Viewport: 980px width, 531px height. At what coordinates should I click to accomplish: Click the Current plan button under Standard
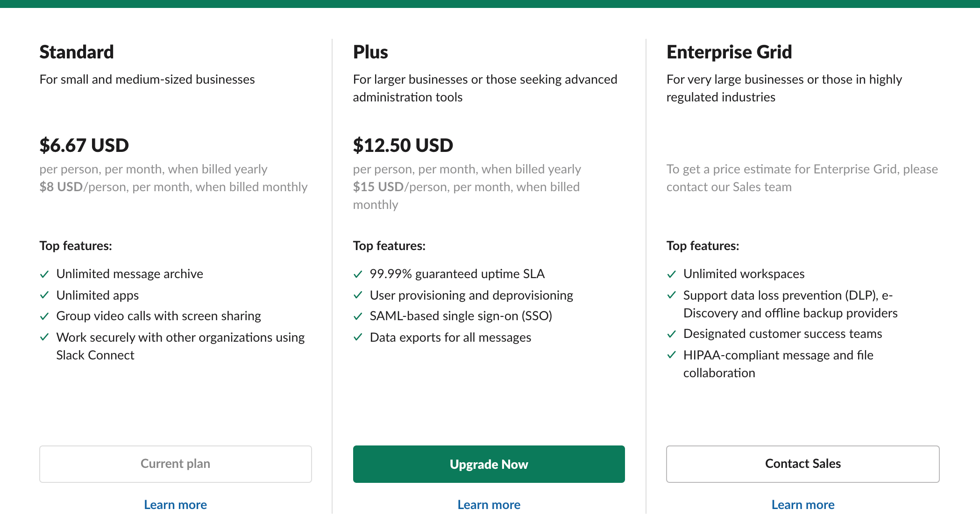tap(175, 464)
